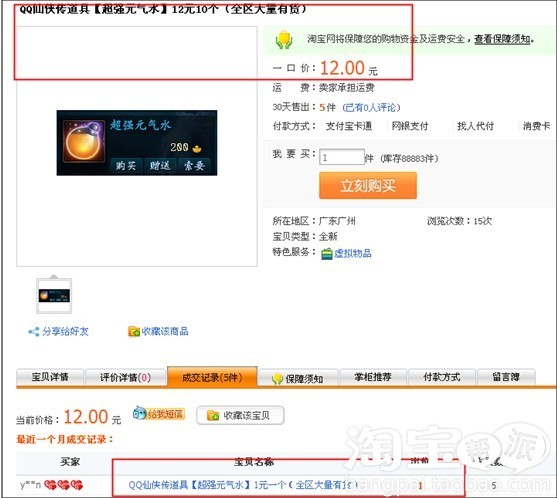
Task: Open the QQ仙侠传道具 item link in the record row
Action: click(243, 485)
